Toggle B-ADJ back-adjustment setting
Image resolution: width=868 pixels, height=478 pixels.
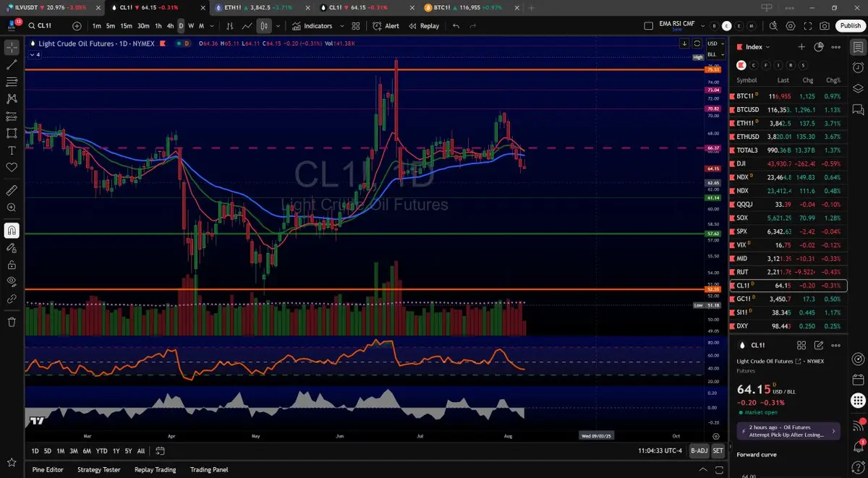(x=699, y=450)
